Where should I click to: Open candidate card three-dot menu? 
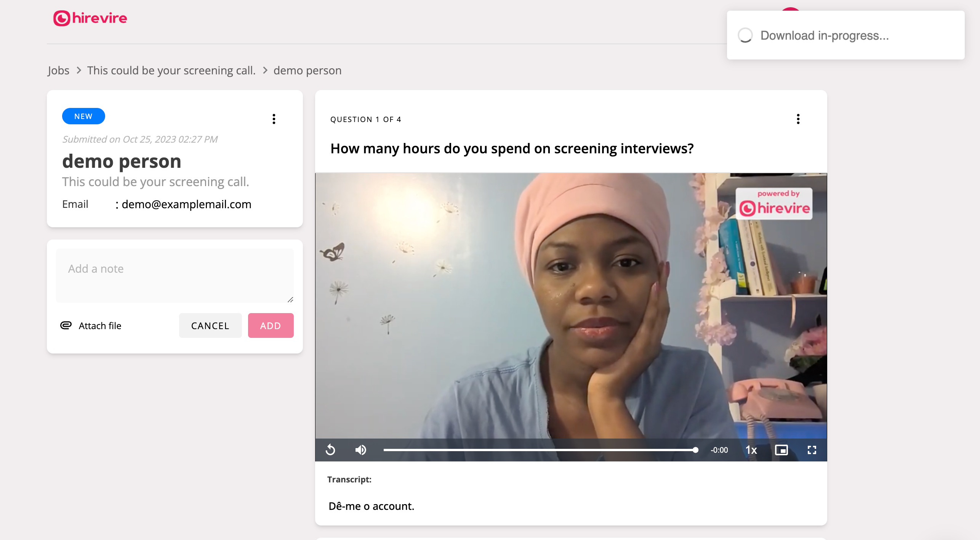274,119
